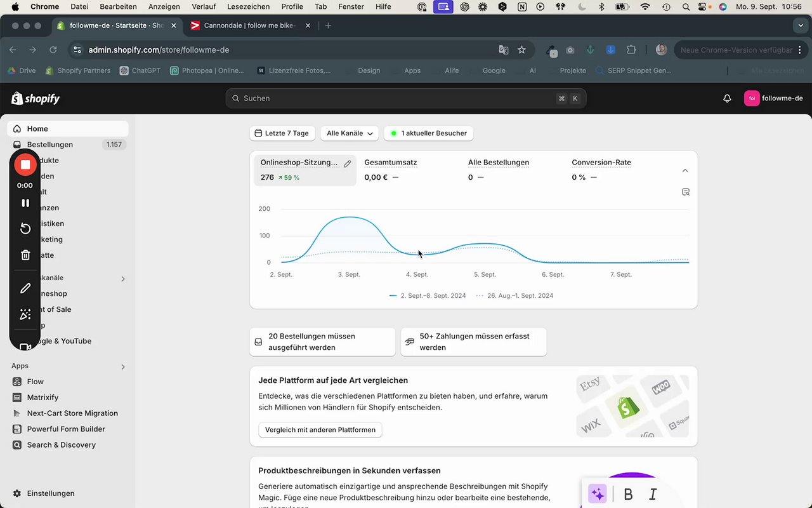Select the Conversion-Rate metric card
The image size is (812, 508).
(x=617, y=170)
